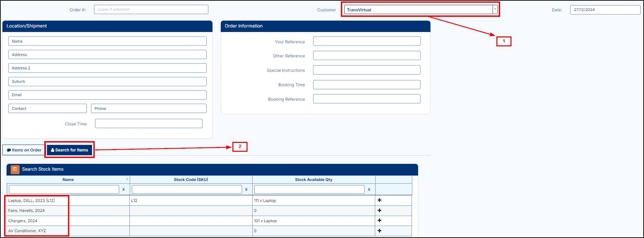This screenshot has width=644, height=238.
Task: Clear the Stock Code filter with x
Action: pyautogui.click(x=246, y=189)
